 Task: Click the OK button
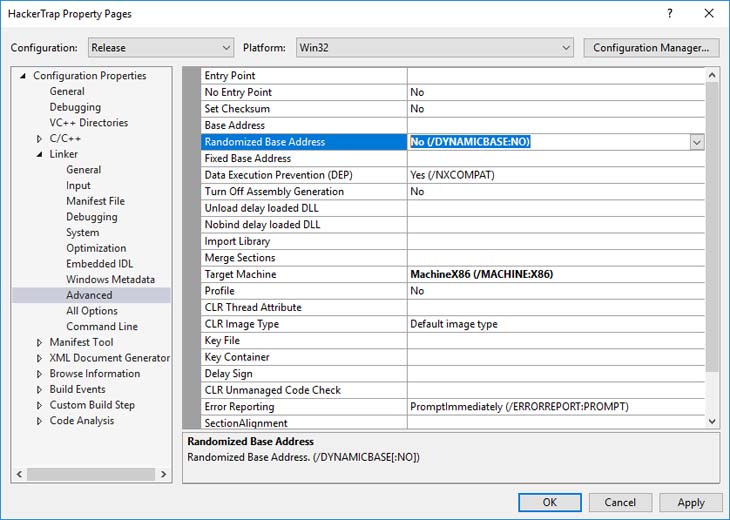coord(549,502)
